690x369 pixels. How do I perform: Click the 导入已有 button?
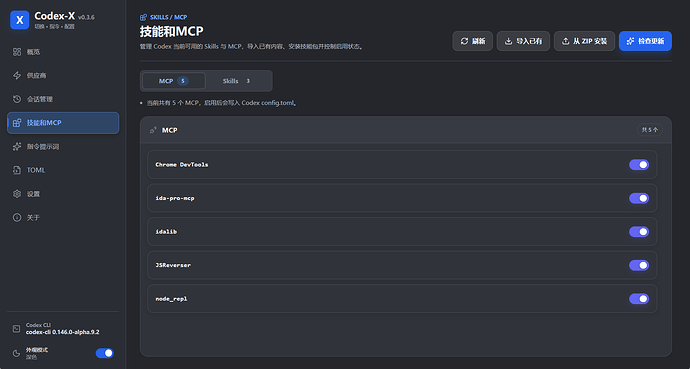(x=523, y=41)
